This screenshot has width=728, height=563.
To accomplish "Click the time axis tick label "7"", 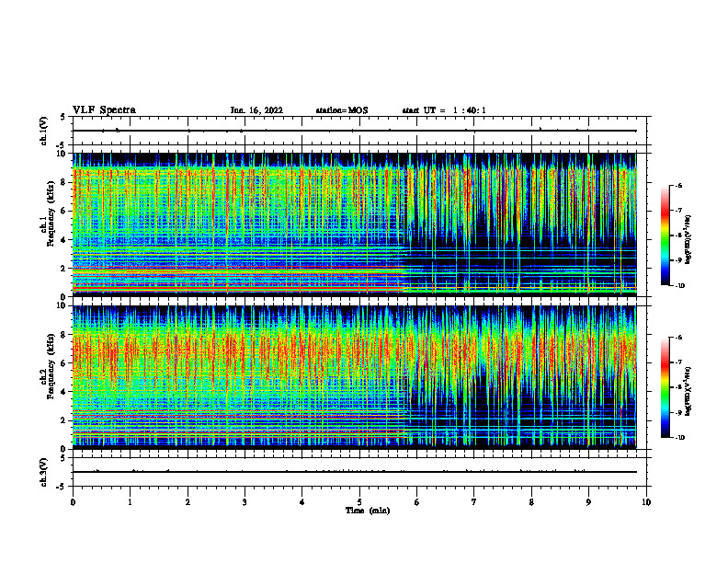I will 474,502.
